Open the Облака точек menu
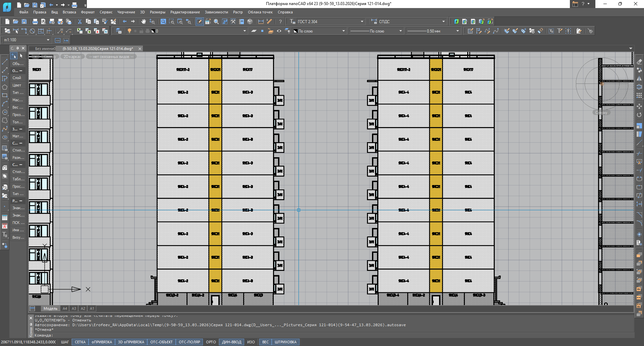This screenshot has height=346, width=644. [260, 12]
